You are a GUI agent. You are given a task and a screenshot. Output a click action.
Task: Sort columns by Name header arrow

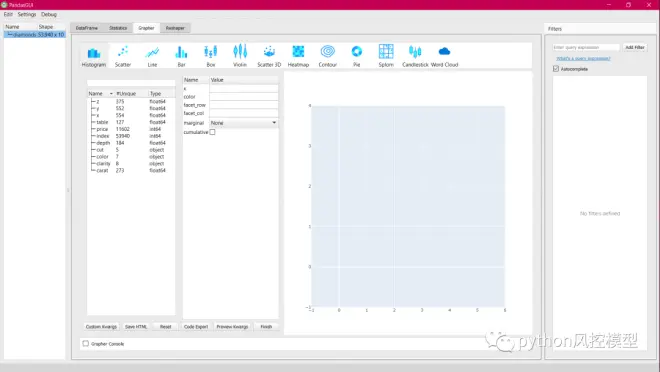(111, 93)
